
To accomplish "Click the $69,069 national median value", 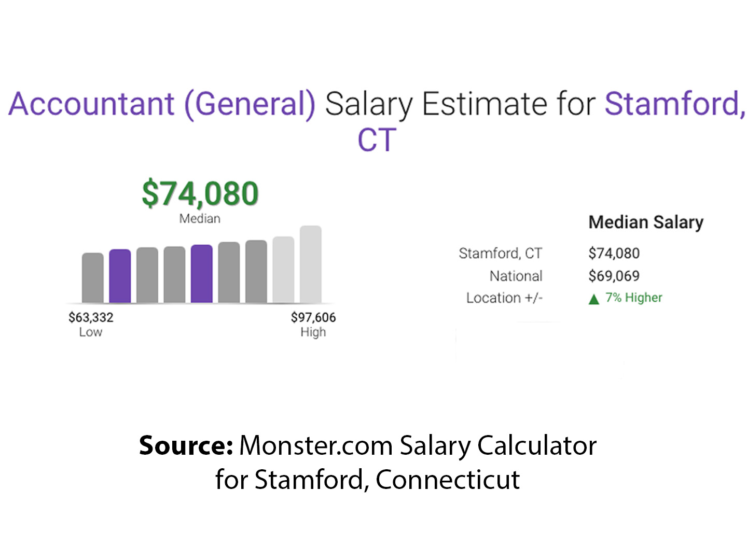I will 614,276.
